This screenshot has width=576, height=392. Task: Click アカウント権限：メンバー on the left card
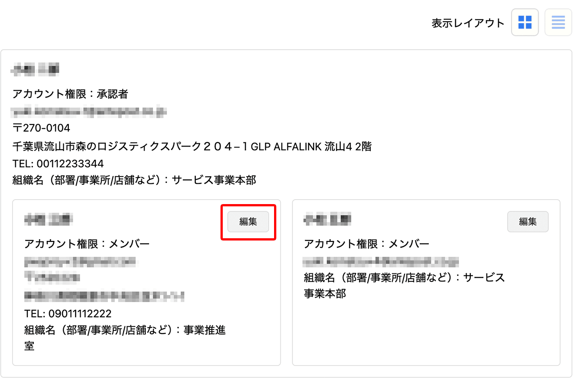pyautogui.click(x=86, y=244)
